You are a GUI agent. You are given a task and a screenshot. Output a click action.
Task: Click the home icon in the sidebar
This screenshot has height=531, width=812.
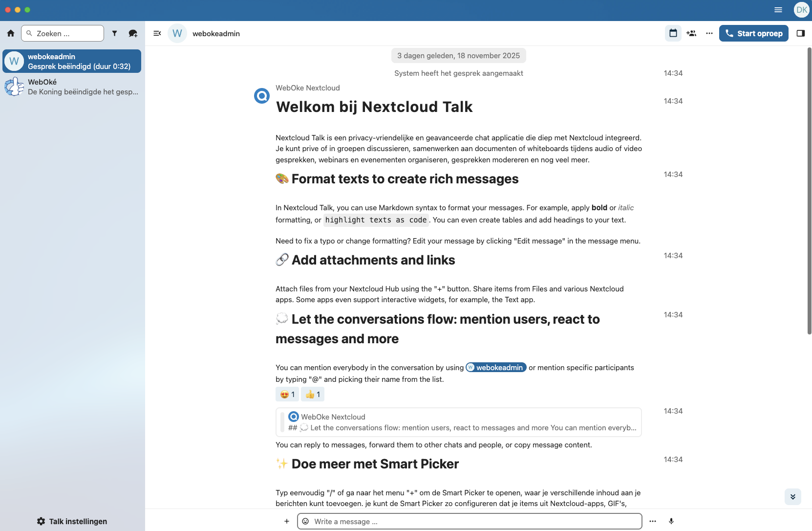click(11, 33)
